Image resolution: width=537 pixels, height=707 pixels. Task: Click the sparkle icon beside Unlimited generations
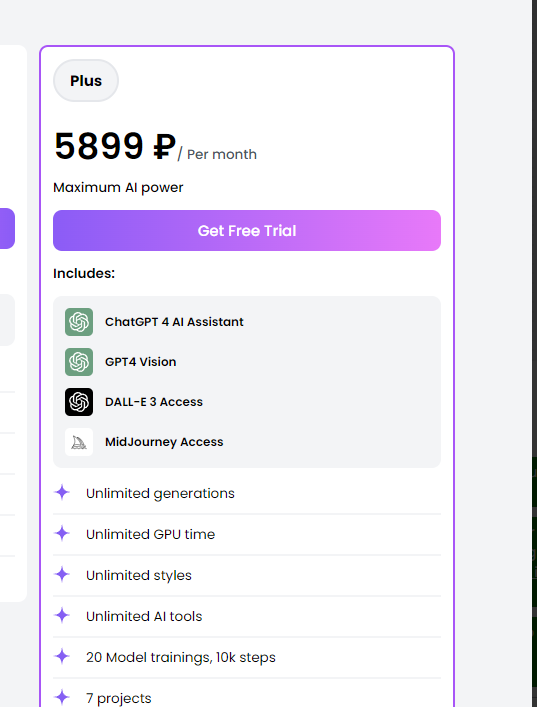[x=62, y=492]
